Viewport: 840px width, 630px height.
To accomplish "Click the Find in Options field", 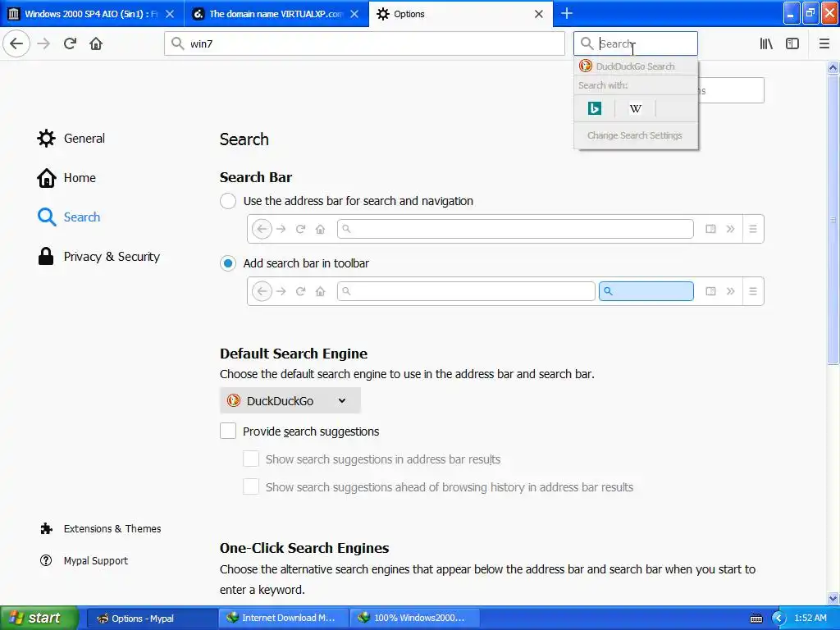I will [x=731, y=90].
